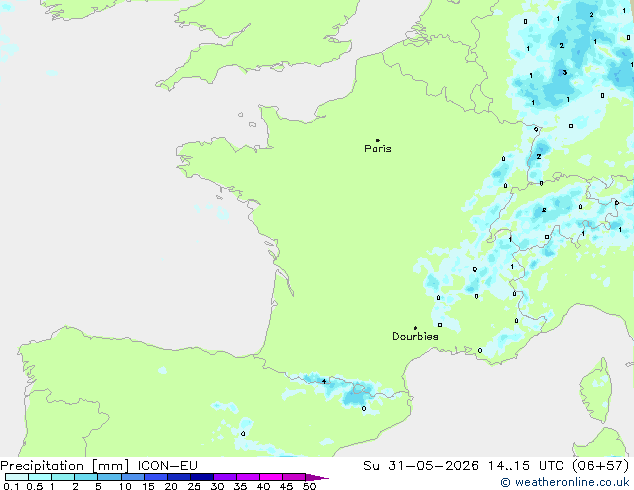Click the precipitation value '4' over the Pyrenees

coord(324,381)
